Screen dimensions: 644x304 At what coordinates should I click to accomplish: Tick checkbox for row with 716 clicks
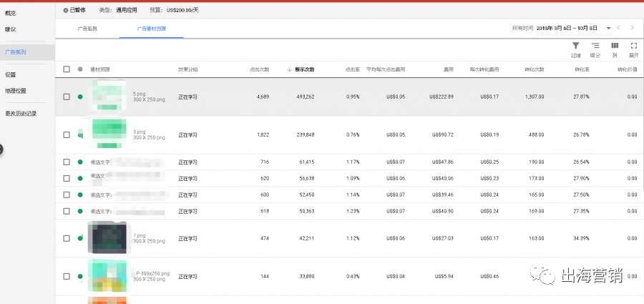click(x=67, y=162)
